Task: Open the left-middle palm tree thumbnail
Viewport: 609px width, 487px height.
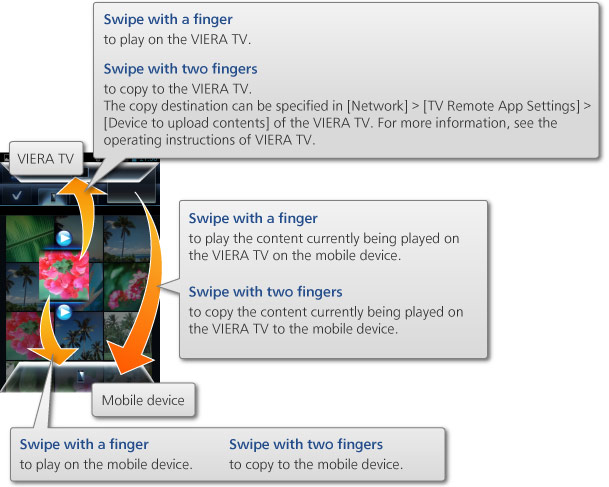Action: pyautogui.click(x=22, y=287)
